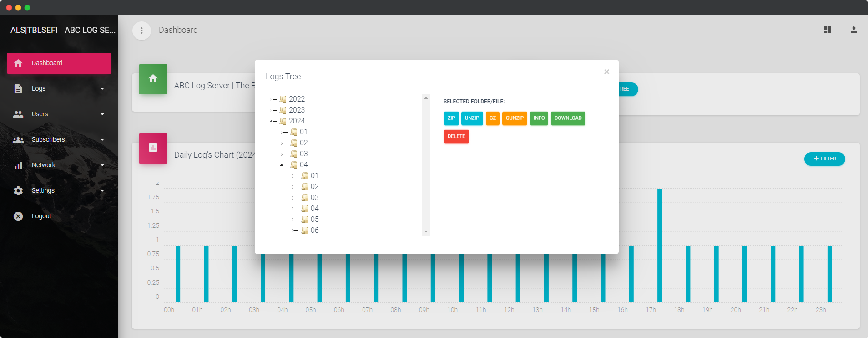Screen dimensions: 868x338
Task: Click the three-dot menu button beside Dashboard title
Action: 141,31
